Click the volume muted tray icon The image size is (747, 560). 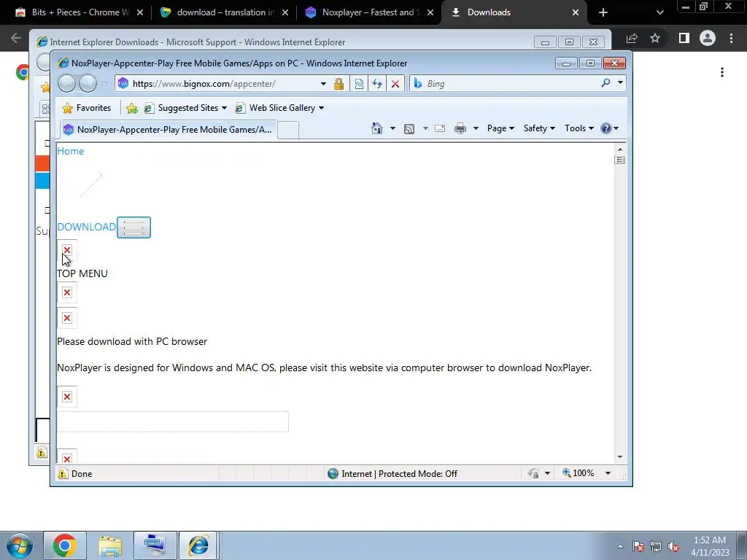(x=673, y=546)
